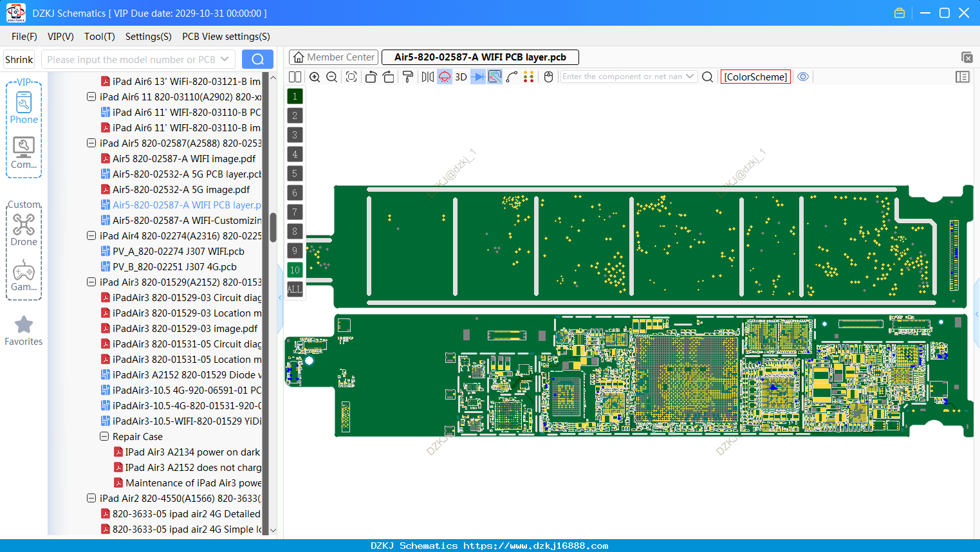The image size is (980, 552).
Task: Show PCB layer 1
Action: pyautogui.click(x=295, y=97)
